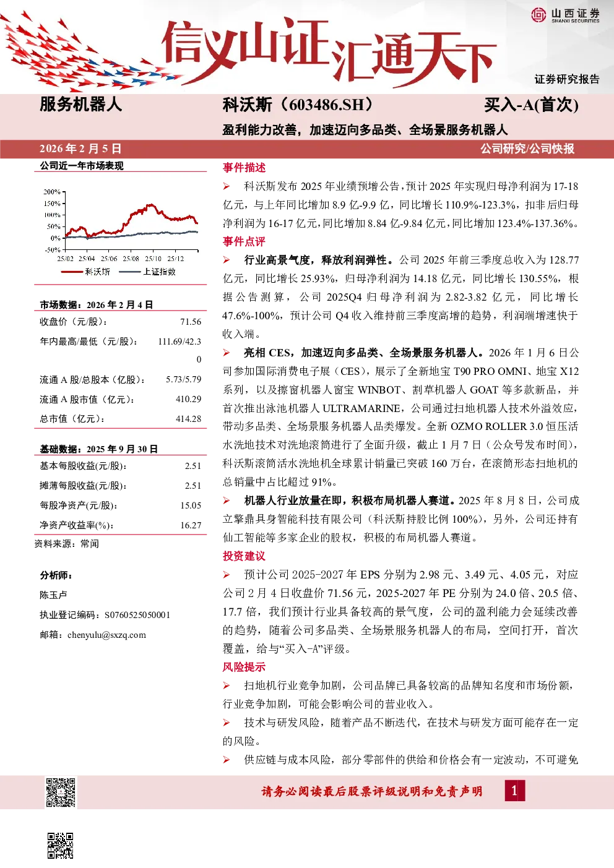Click the 基础数据：2025年9月30日 heading
Screen dimensions: 614x868
pyautogui.click(x=98, y=449)
